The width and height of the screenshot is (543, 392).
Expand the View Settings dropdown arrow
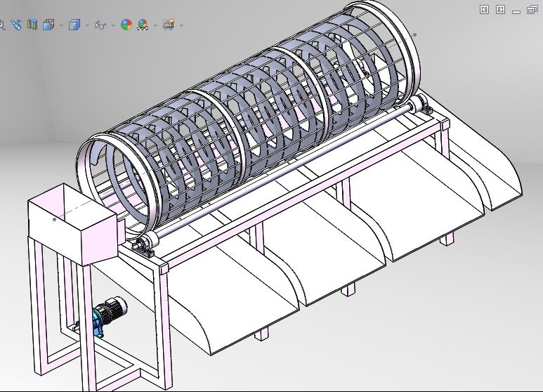point(181,25)
